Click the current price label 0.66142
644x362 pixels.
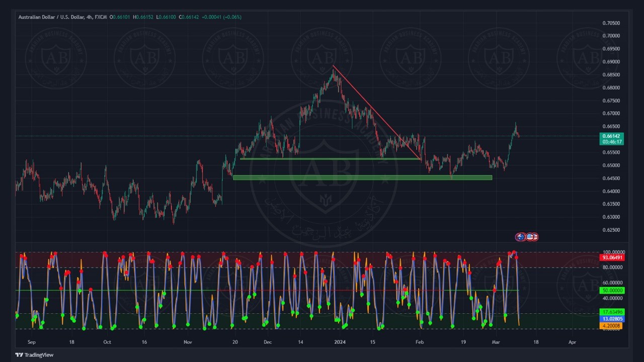click(x=612, y=136)
